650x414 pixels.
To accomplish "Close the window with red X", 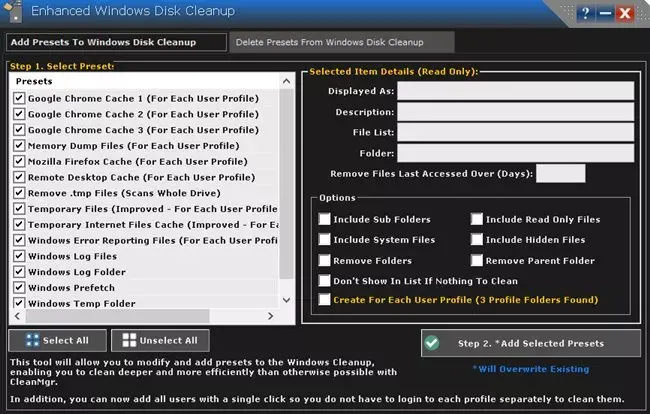I will pos(625,14).
